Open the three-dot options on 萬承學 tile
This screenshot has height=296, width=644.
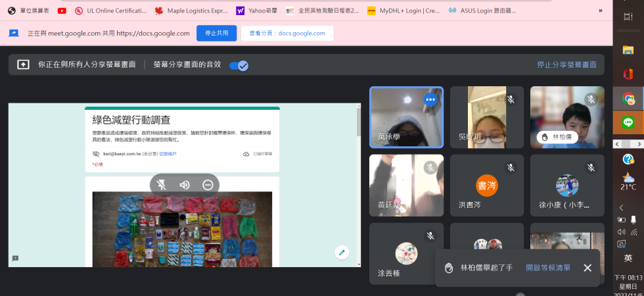tap(430, 100)
